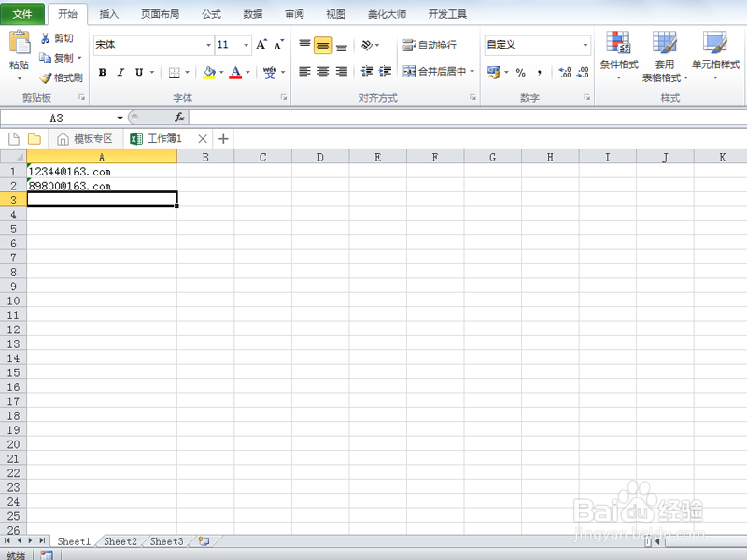Select the Format Painter (格式刷) brush
Screen dimensions: 747x560
click(x=61, y=77)
